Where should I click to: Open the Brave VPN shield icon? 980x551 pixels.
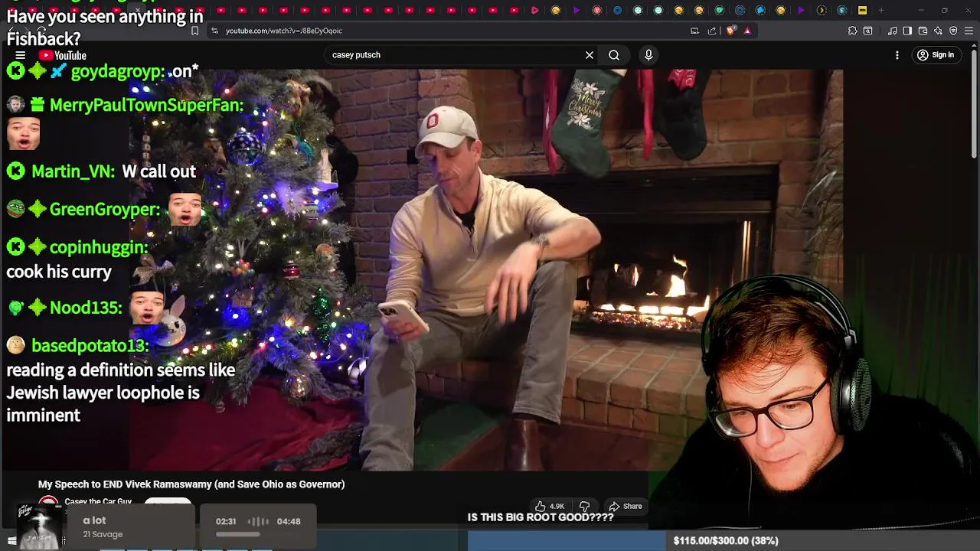click(953, 31)
